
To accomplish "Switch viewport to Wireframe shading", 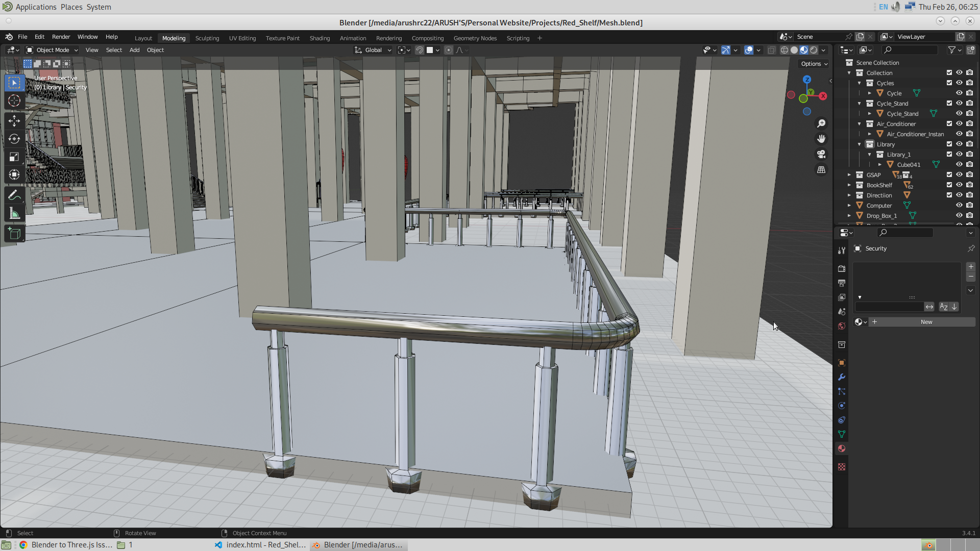I will (x=784, y=50).
